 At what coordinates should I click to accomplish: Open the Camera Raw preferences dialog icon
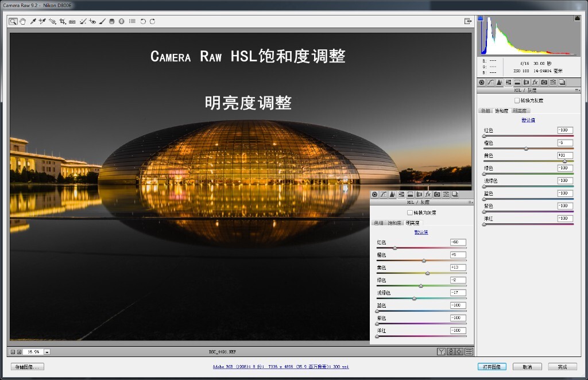click(x=133, y=21)
